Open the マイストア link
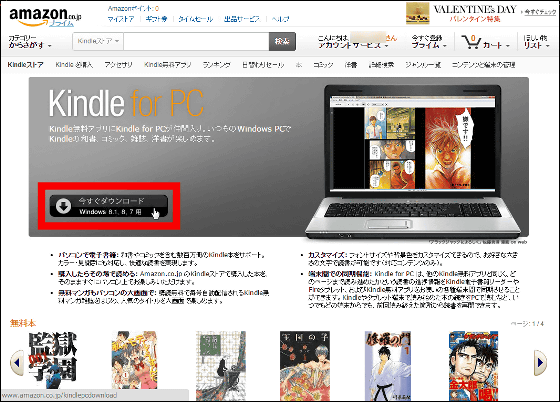 [x=121, y=19]
